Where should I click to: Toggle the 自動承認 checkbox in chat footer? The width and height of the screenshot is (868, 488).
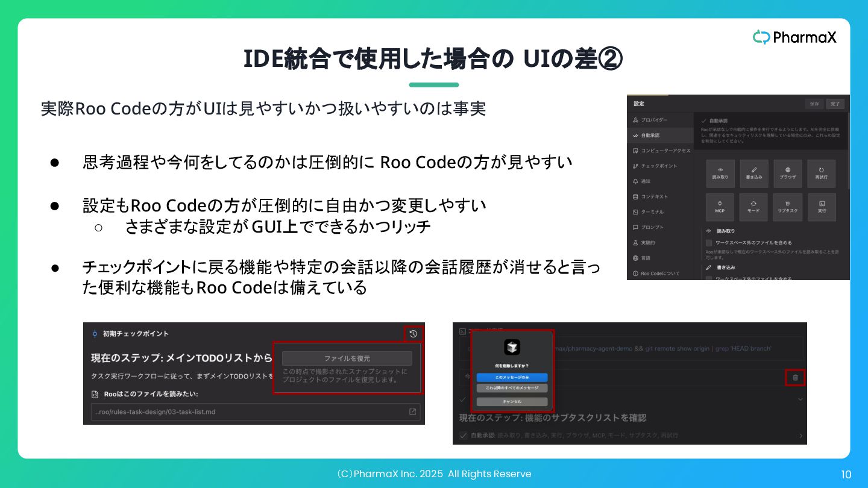pos(463,435)
